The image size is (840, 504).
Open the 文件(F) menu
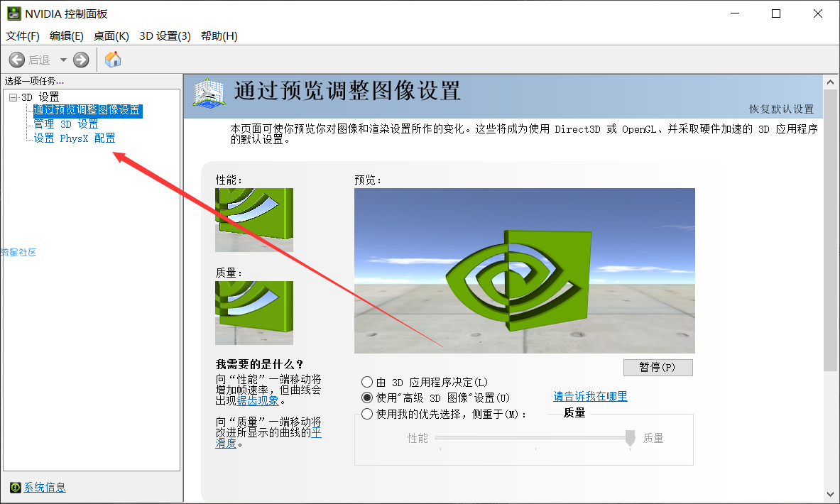point(23,36)
